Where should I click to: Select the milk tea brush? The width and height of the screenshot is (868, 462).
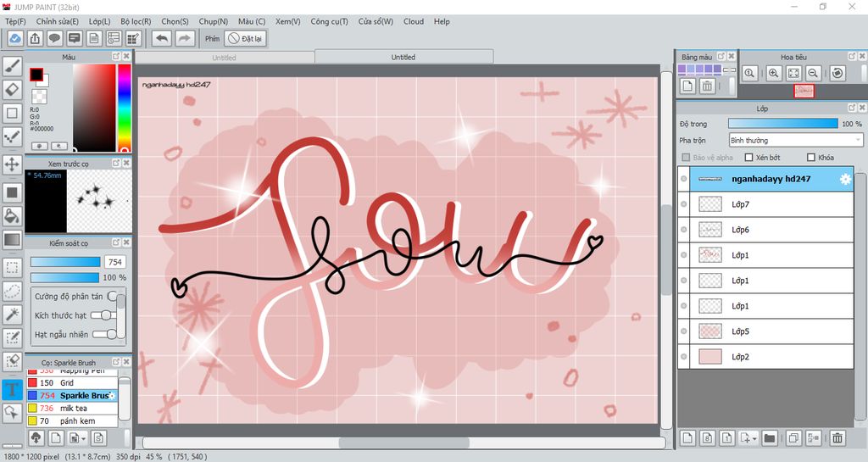click(x=72, y=409)
